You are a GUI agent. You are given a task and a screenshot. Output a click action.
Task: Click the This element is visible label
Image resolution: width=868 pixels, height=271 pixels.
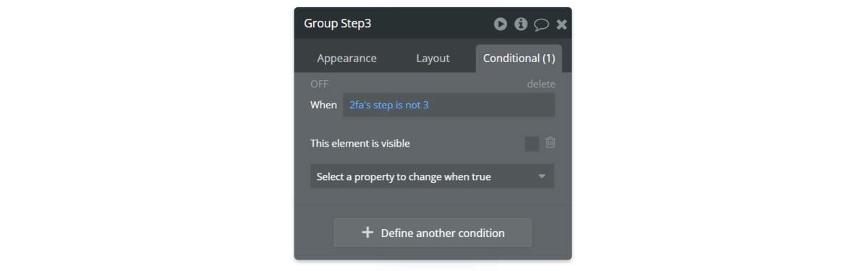[x=360, y=143]
